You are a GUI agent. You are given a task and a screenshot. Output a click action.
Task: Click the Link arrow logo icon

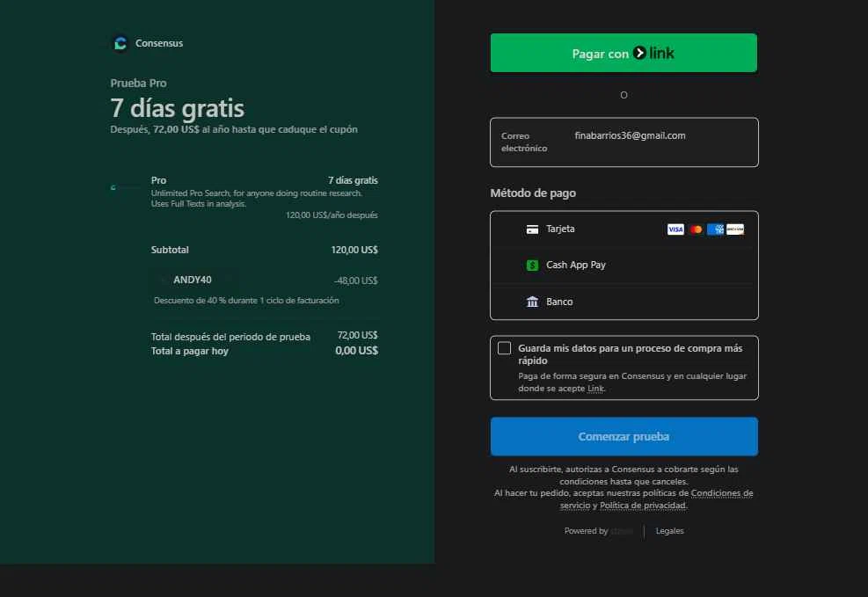pos(639,53)
